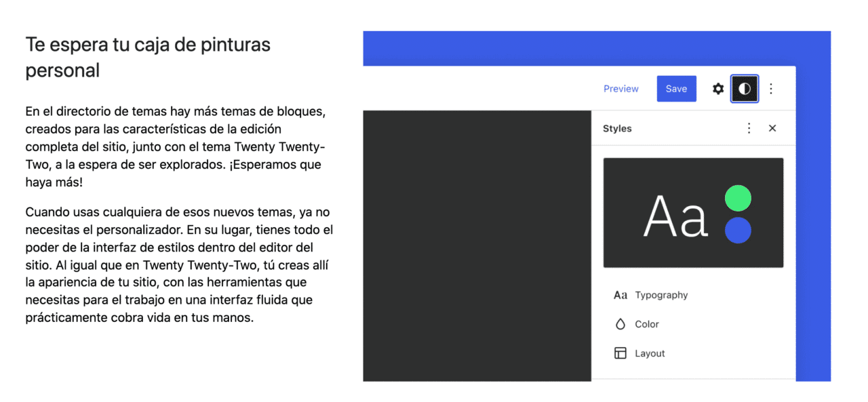The image size is (868, 402).
Task: Switch to the Styles panel header
Action: click(x=617, y=127)
